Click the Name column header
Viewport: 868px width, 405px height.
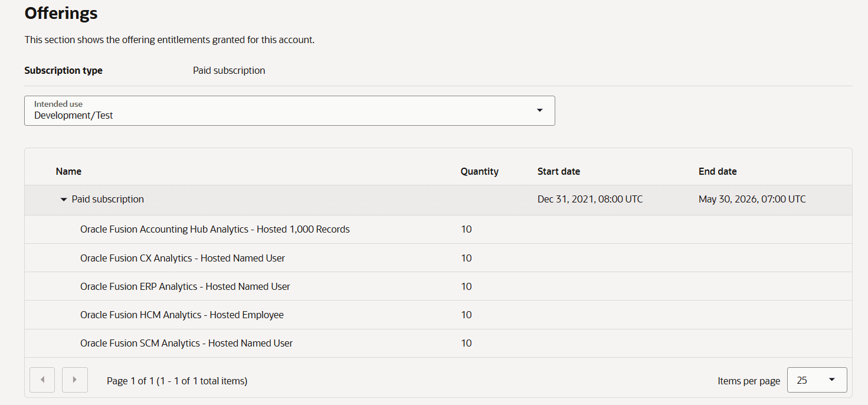(x=68, y=171)
